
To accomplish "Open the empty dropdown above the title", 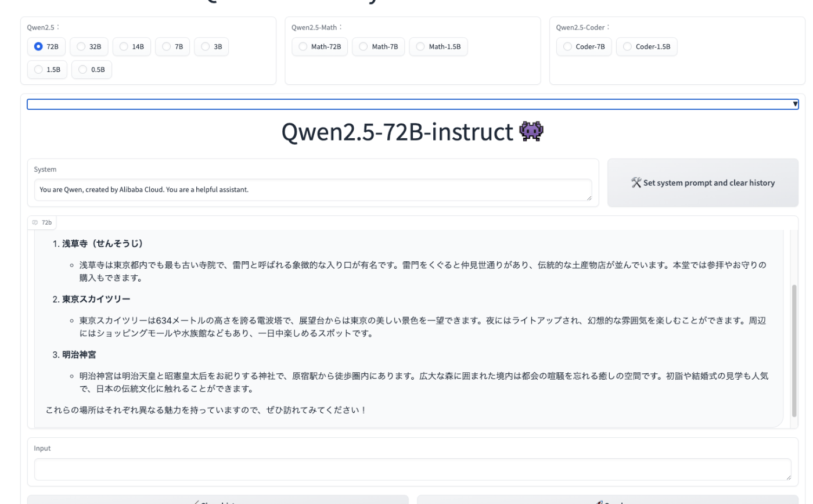I will pyautogui.click(x=413, y=104).
